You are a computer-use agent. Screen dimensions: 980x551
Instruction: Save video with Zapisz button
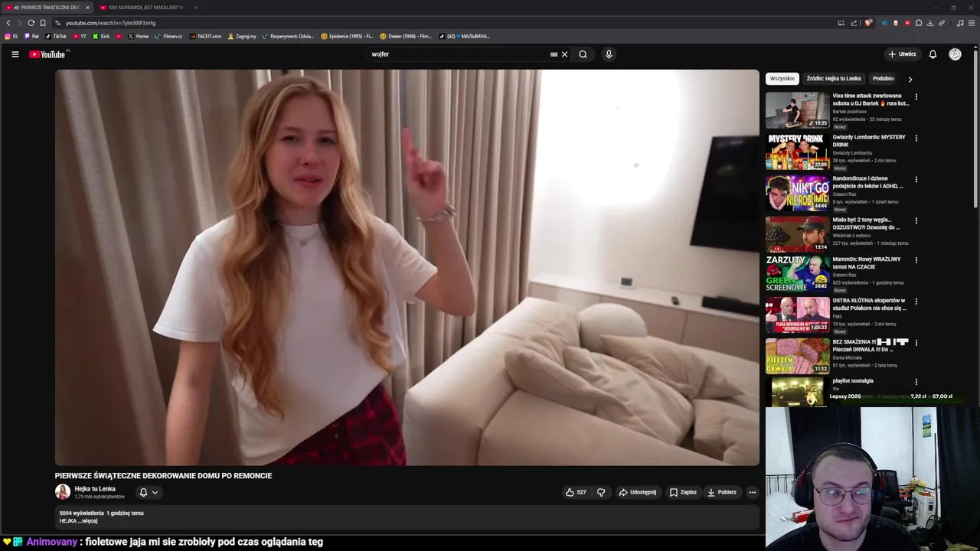coord(683,492)
